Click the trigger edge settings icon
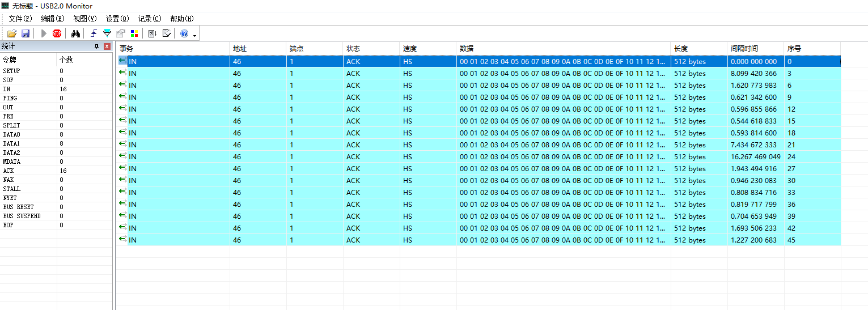Viewport: 868px width, 310px height. [94, 34]
